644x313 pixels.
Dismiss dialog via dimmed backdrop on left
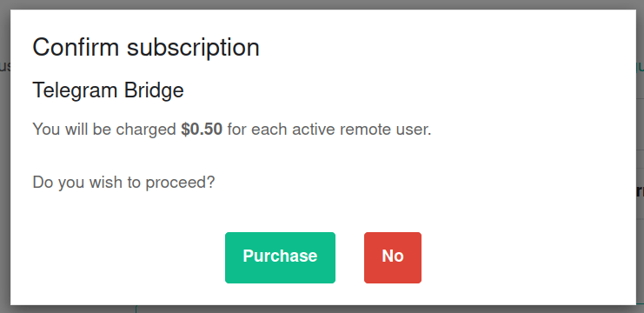[5, 164]
